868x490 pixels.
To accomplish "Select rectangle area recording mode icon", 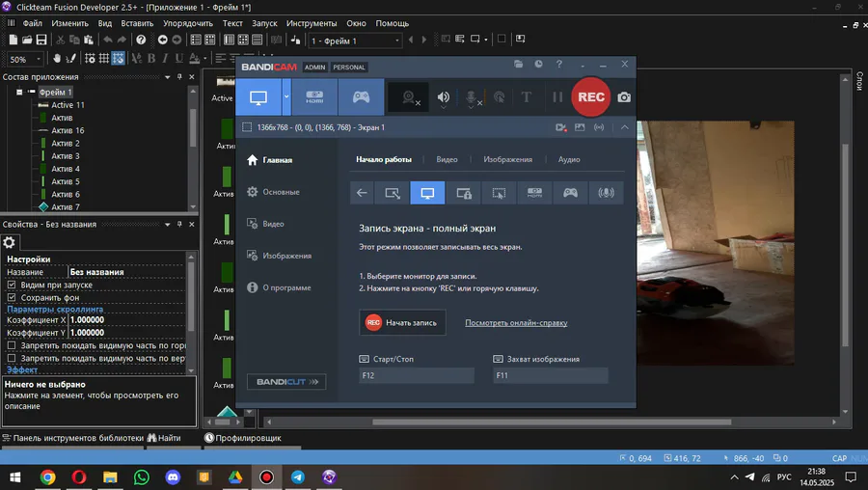I will (x=393, y=193).
